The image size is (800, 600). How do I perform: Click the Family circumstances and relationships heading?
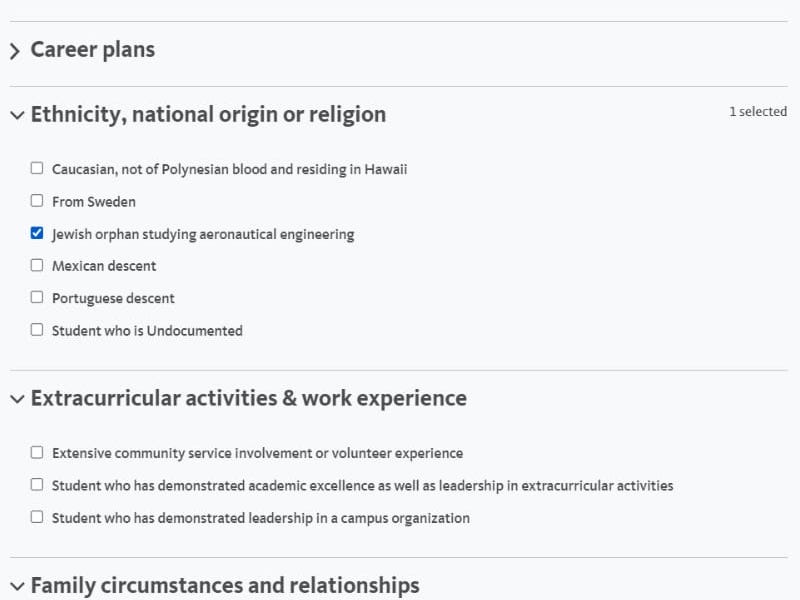[x=225, y=585]
